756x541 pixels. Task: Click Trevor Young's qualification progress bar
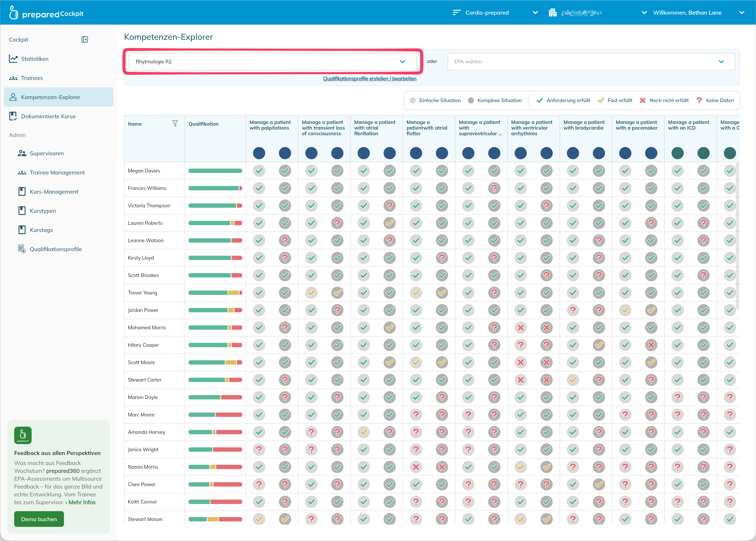(x=215, y=293)
